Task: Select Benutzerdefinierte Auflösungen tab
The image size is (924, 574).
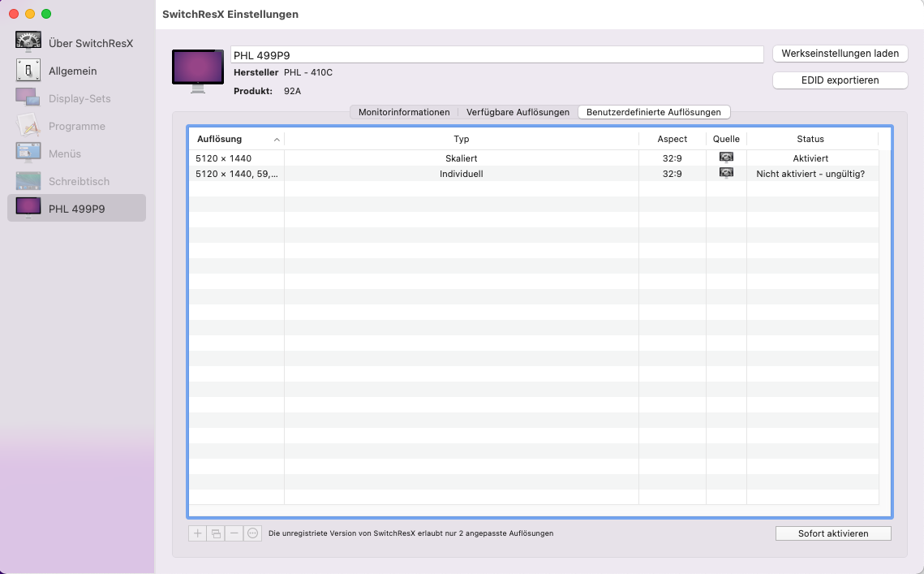Action: coord(654,112)
